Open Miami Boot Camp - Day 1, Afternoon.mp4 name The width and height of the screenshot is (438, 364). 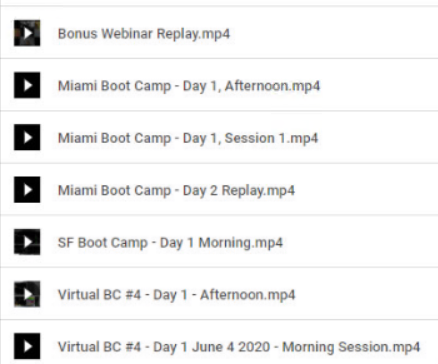point(189,86)
